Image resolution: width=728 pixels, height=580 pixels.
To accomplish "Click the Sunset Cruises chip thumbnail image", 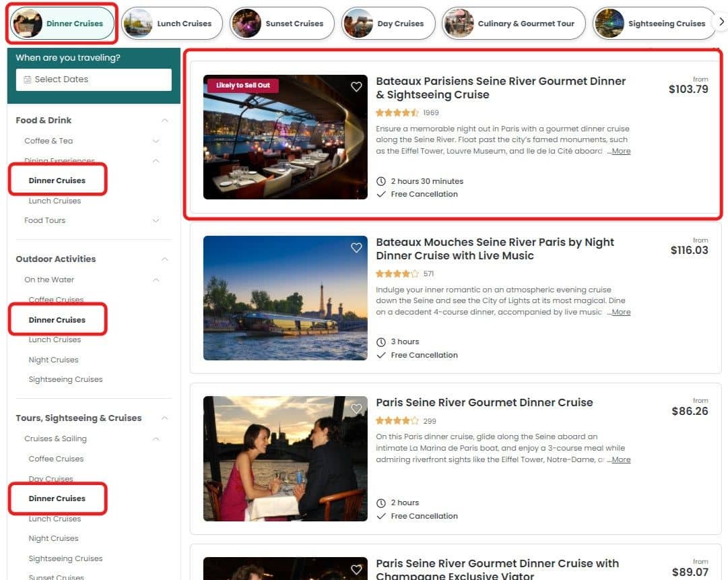I will (x=246, y=23).
